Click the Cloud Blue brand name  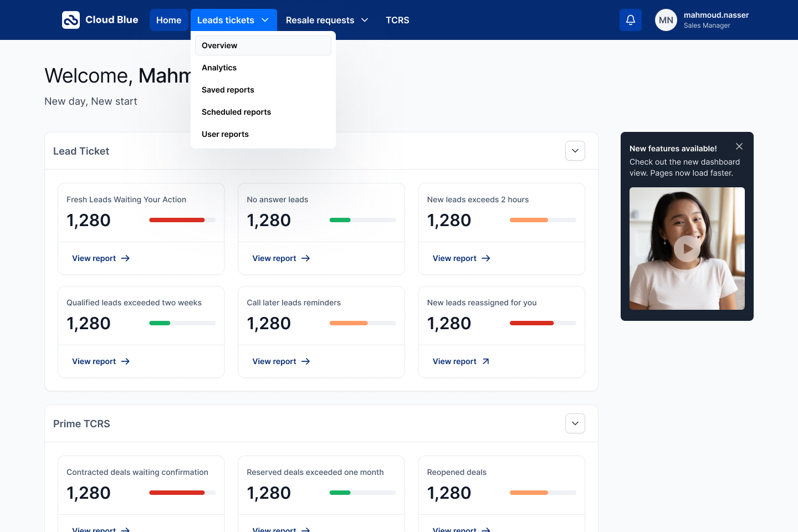point(112,19)
